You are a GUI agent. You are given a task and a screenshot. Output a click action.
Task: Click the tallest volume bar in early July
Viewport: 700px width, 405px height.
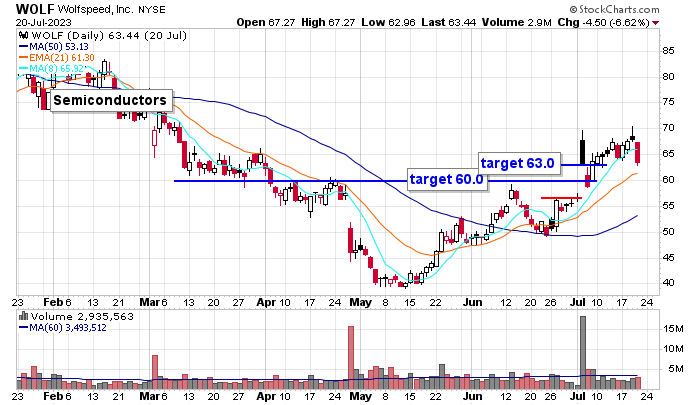[x=583, y=352]
